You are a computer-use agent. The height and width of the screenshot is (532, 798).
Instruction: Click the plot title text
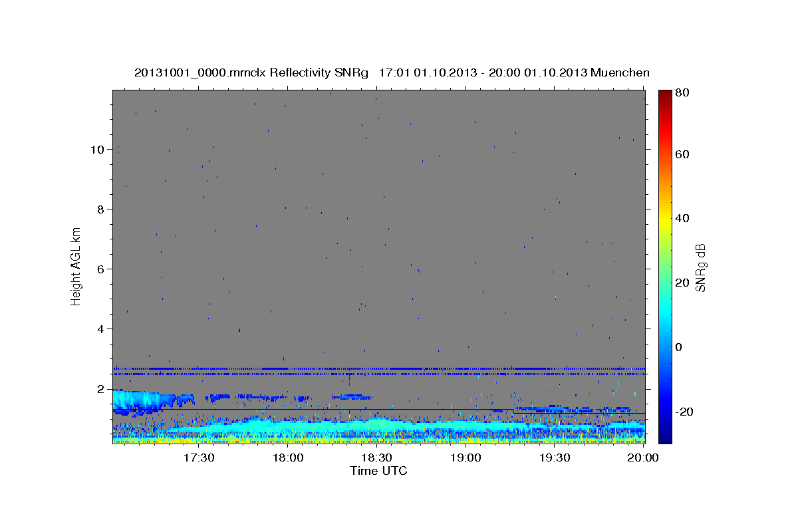coord(392,72)
